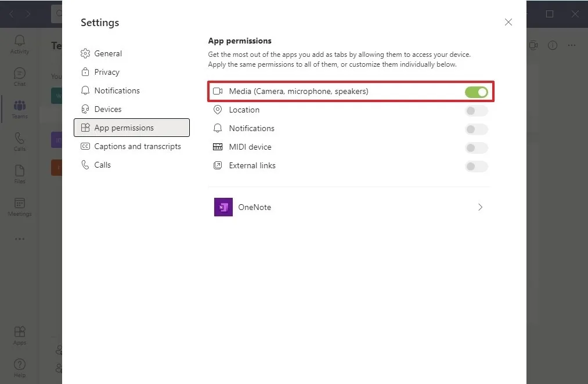Open the Apps icon in left rail

[20, 332]
